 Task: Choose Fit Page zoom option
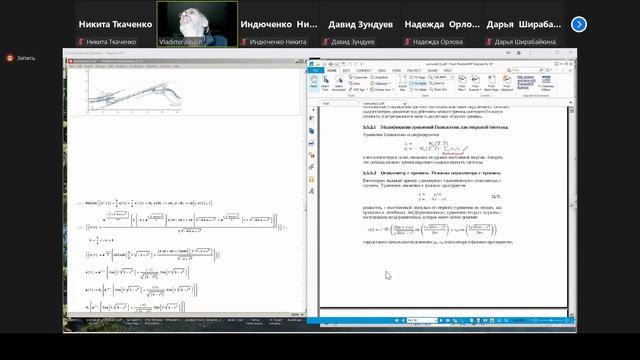pos(418,77)
